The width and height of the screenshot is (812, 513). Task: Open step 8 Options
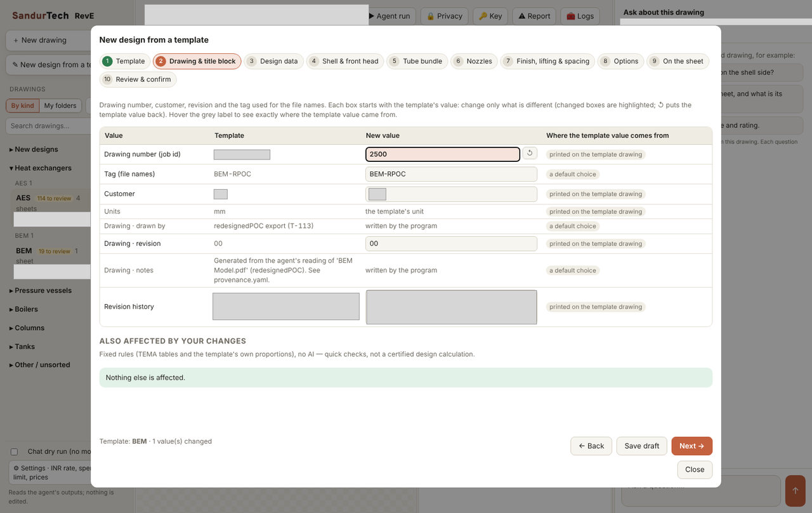[620, 62]
